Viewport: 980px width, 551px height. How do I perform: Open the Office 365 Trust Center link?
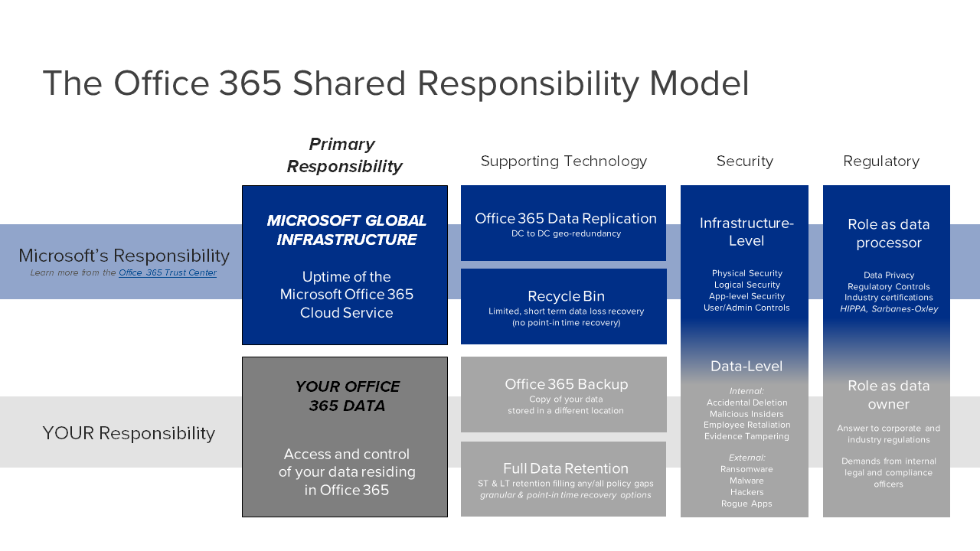[x=167, y=272]
